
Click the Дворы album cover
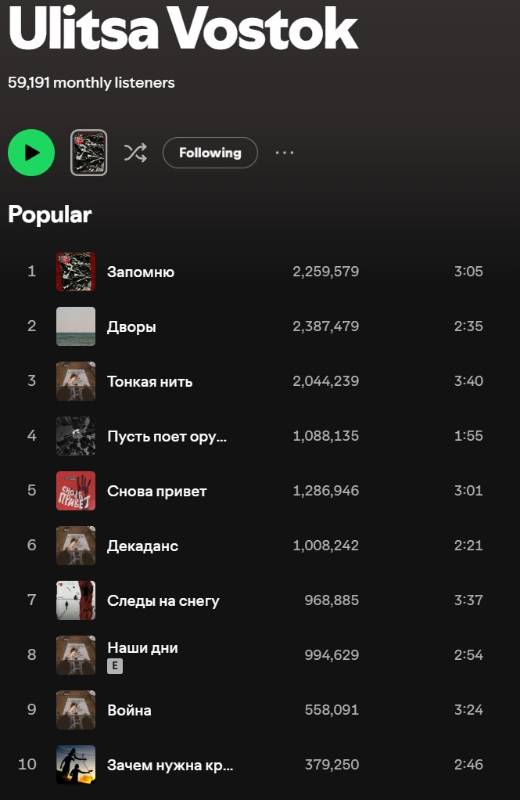tap(76, 327)
